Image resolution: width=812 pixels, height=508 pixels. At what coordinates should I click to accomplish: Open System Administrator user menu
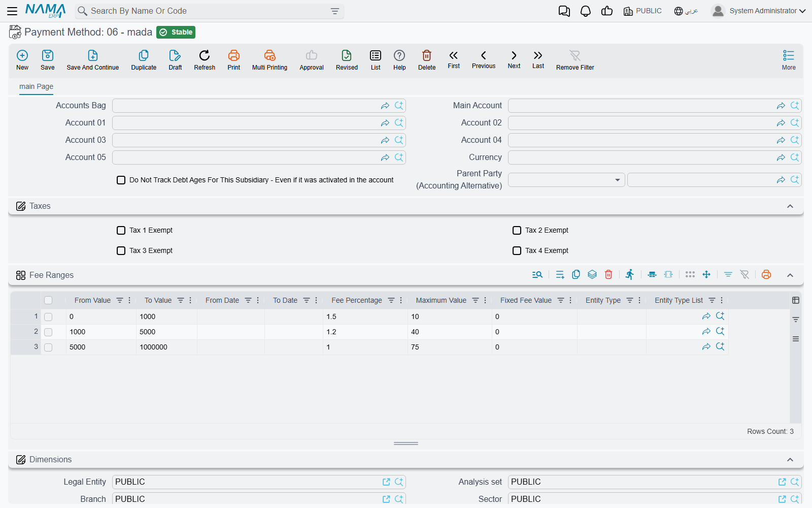coord(758,11)
